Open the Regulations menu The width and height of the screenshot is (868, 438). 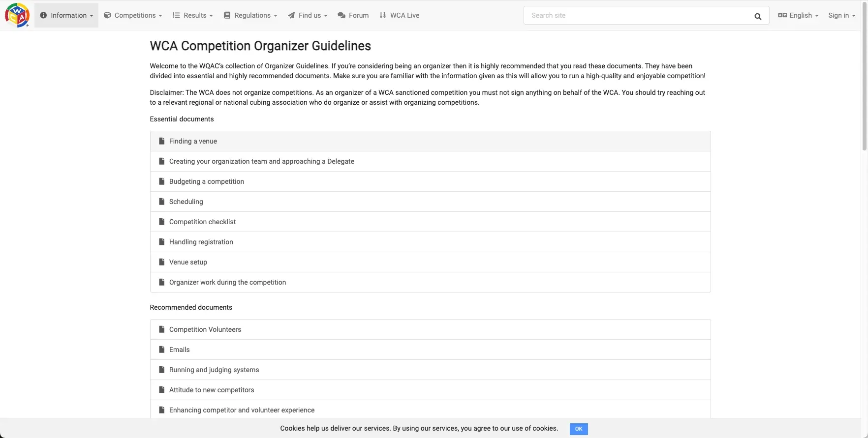click(x=250, y=15)
